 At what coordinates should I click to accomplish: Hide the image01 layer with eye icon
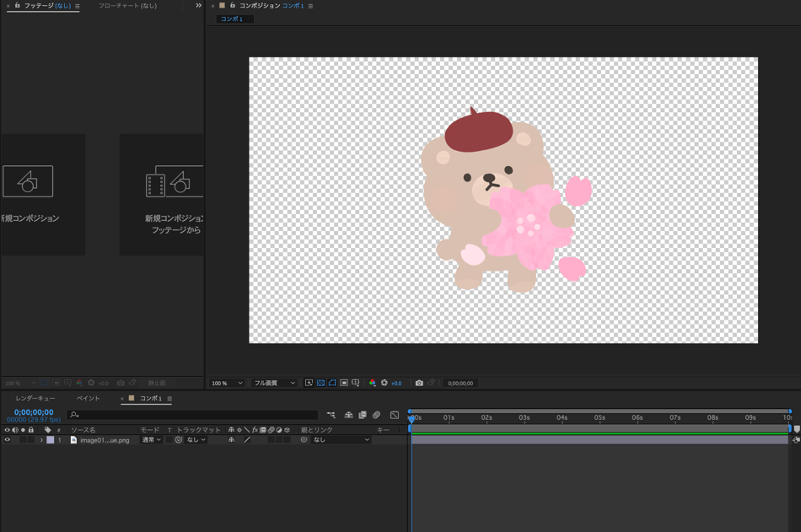pyautogui.click(x=8, y=440)
